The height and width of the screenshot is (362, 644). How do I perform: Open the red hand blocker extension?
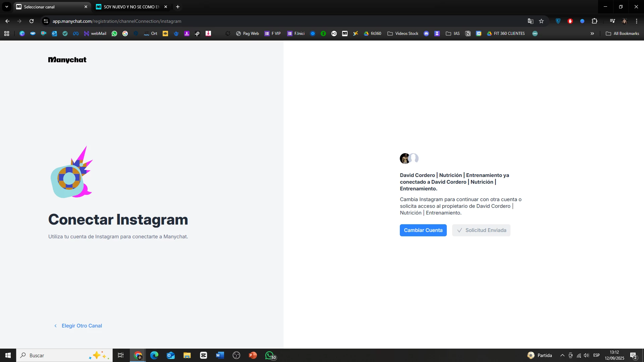pyautogui.click(x=570, y=21)
